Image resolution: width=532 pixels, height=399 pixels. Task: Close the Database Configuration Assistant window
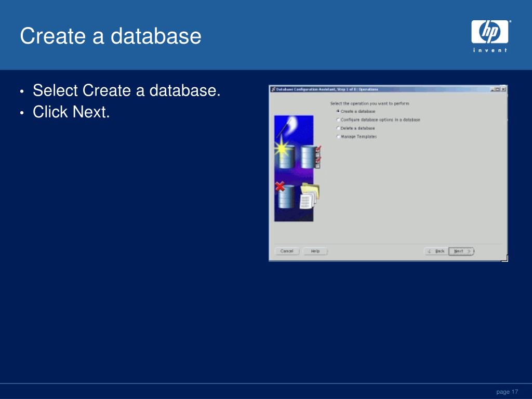(x=503, y=89)
